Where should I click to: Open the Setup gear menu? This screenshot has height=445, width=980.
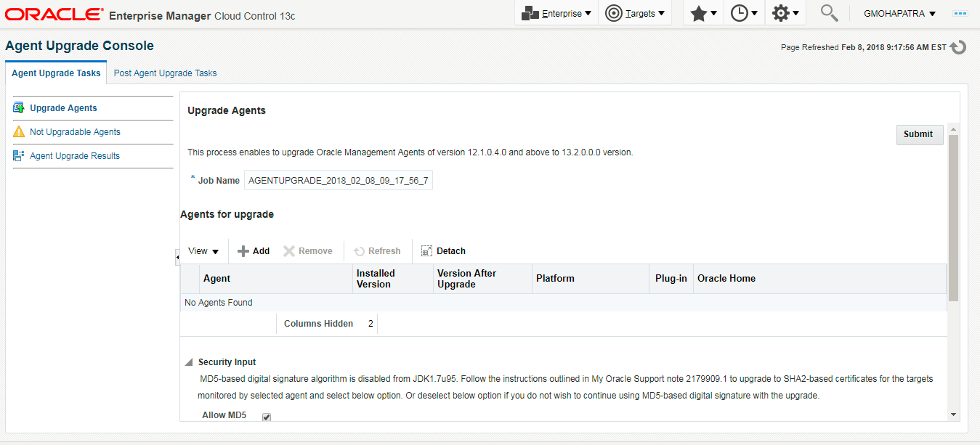coord(785,13)
